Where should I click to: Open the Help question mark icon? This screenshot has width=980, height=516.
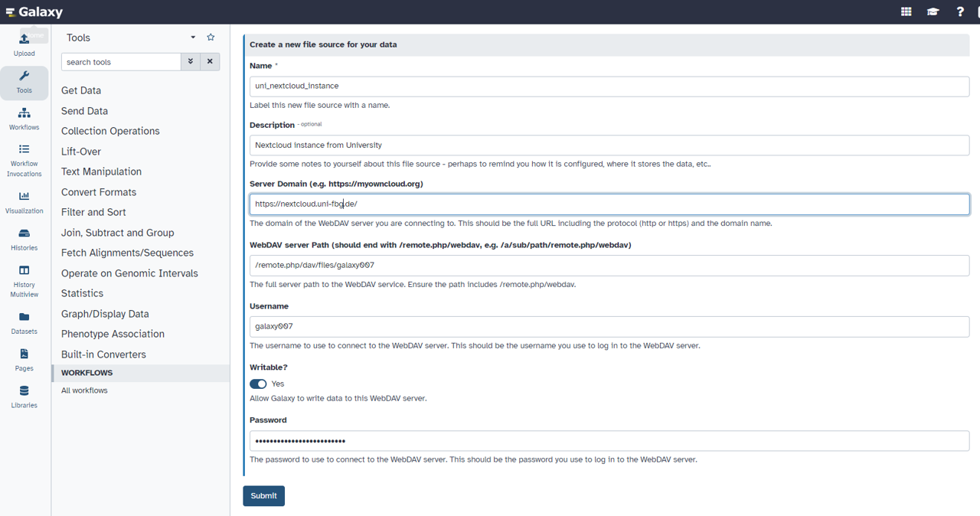point(960,11)
